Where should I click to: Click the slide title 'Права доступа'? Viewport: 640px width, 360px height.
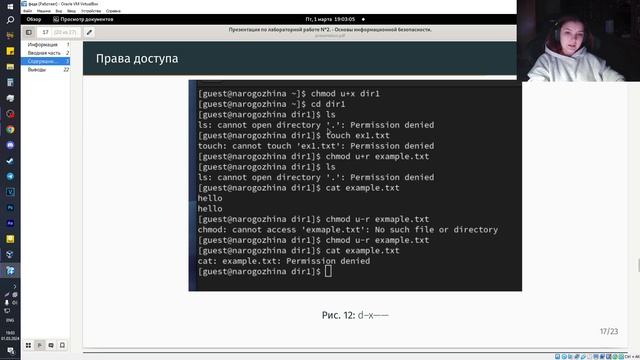[x=137, y=59]
